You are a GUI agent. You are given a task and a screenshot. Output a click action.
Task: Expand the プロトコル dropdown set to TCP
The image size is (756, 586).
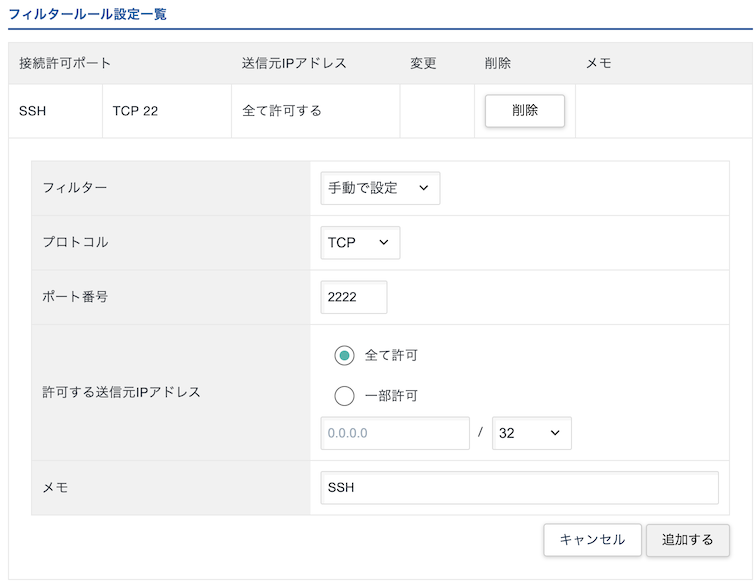[360, 242]
